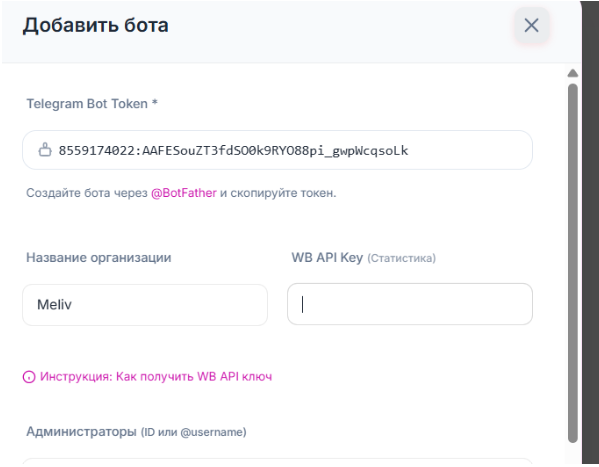
Task: Close the Добавить бота dialog
Action: coord(531,26)
